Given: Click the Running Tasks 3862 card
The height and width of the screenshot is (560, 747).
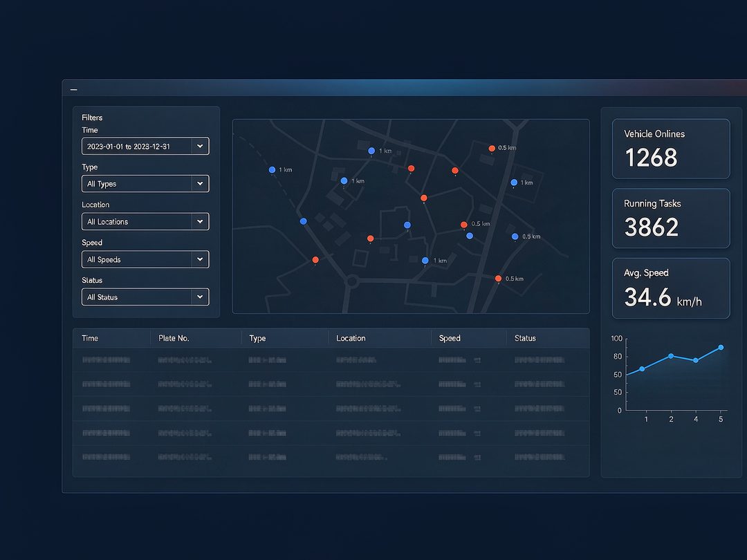Looking at the screenshot, I should tap(671, 218).
